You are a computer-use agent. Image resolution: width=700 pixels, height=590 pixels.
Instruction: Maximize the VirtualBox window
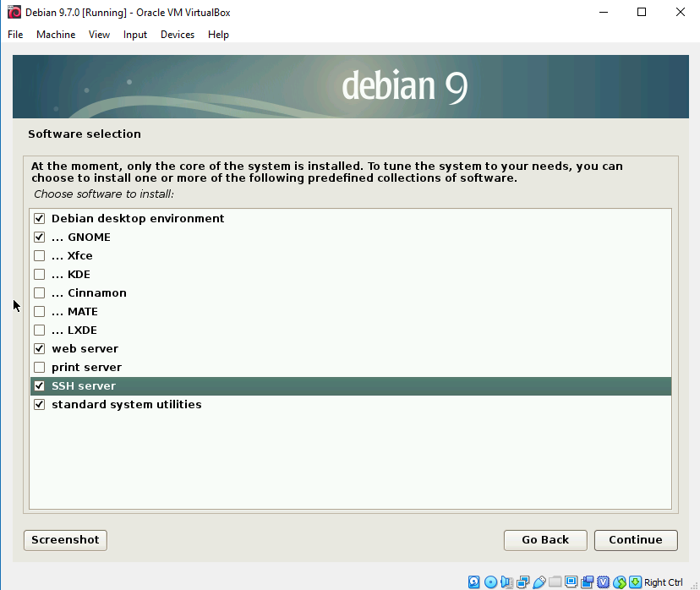point(642,12)
